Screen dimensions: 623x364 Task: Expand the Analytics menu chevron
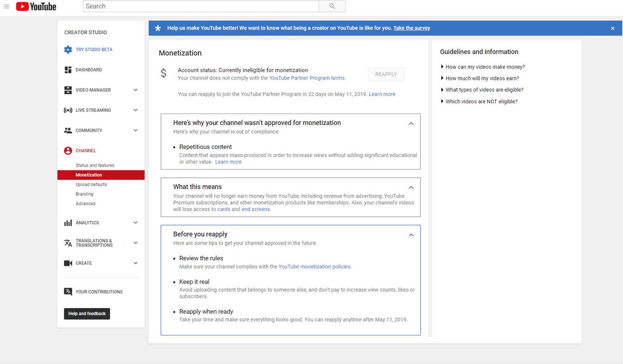pos(136,223)
